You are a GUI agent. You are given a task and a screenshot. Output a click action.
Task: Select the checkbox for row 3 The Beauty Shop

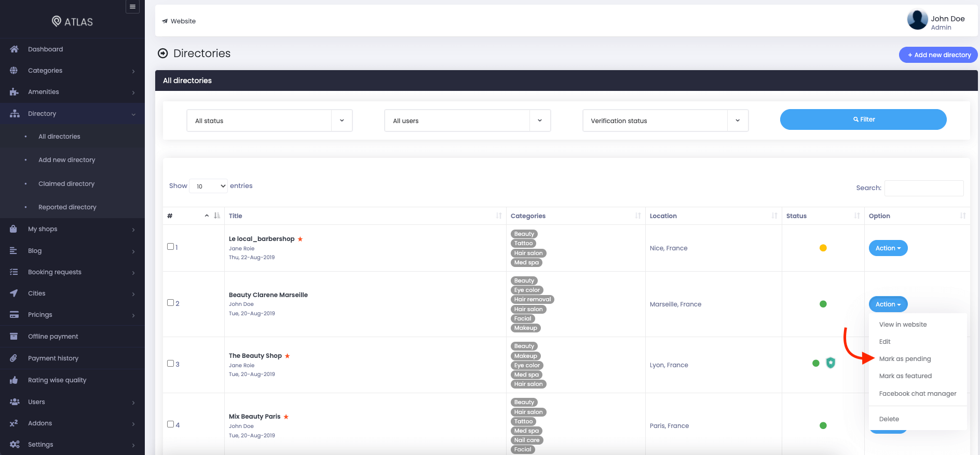170,364
